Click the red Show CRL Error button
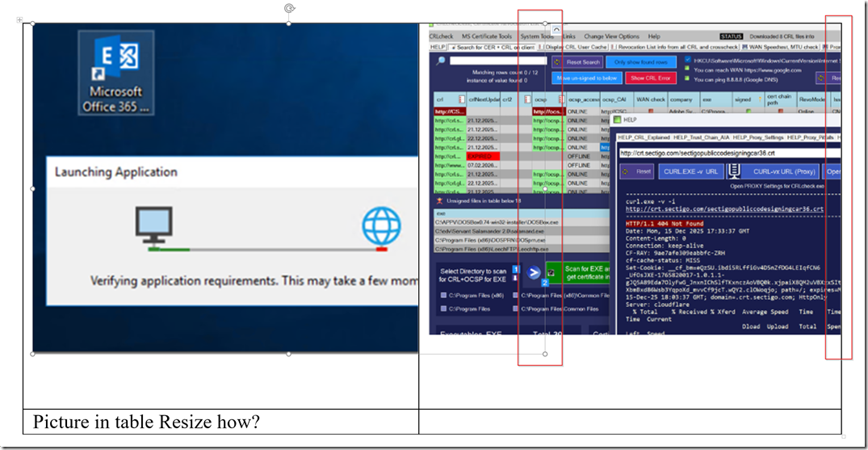Viewport: 868px width, 450px height. 651,78
